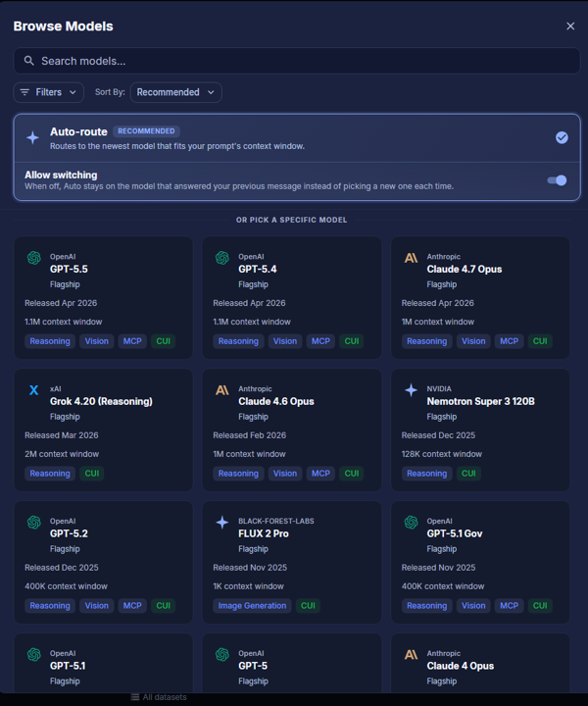Viewport: 588px width, 706px height.
Task: Choose the Claude 4.7 Opus title
Action: coord(465,270)
